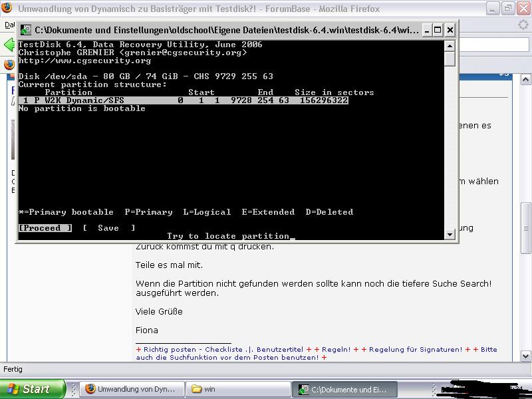Click the 'Viele Grüße' text in post
The image size is (532, 399).
click(x=159, y=311)
